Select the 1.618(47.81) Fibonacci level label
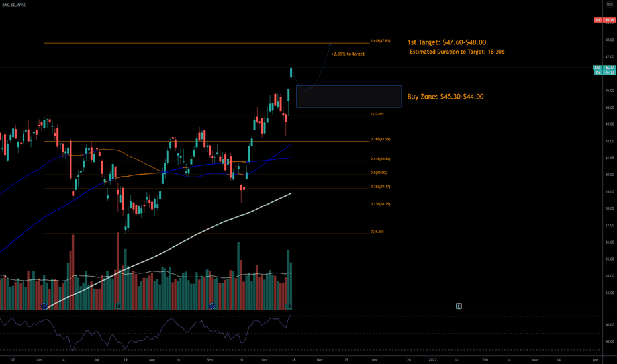 tap(381, 41)
